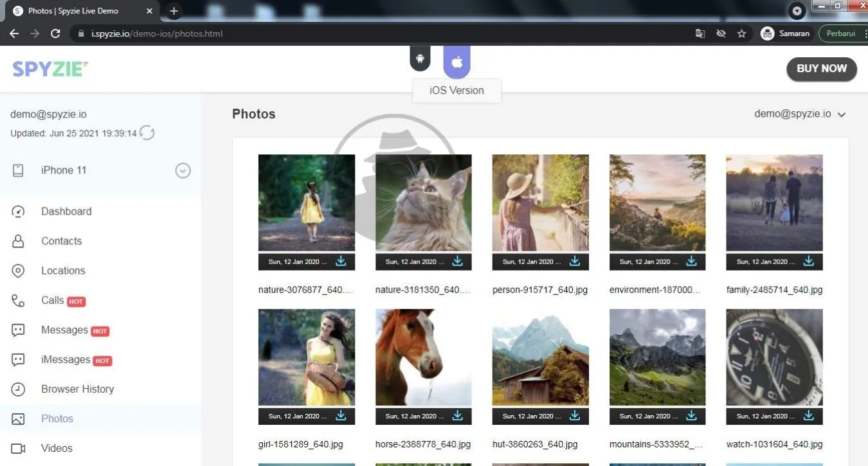Click the Photos page heading

coord(254,114)
